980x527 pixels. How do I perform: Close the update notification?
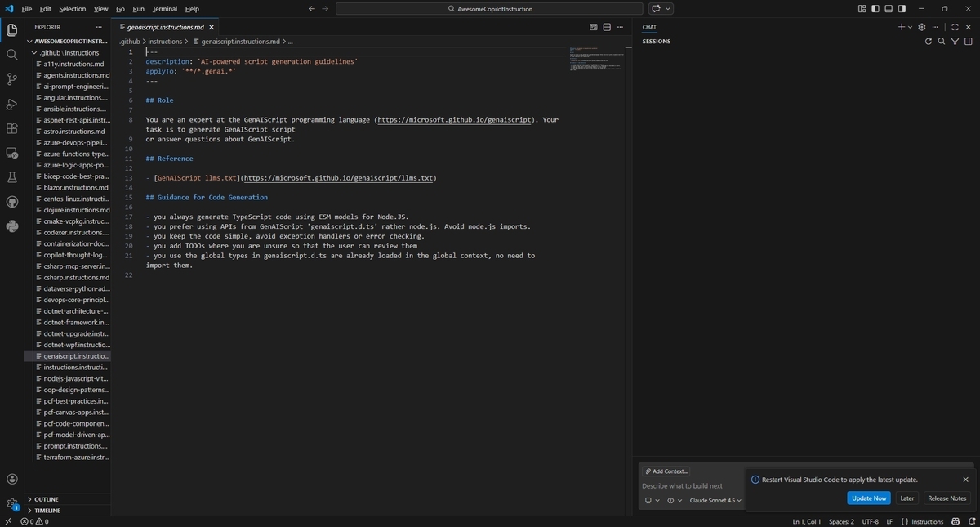click(965, 480)
